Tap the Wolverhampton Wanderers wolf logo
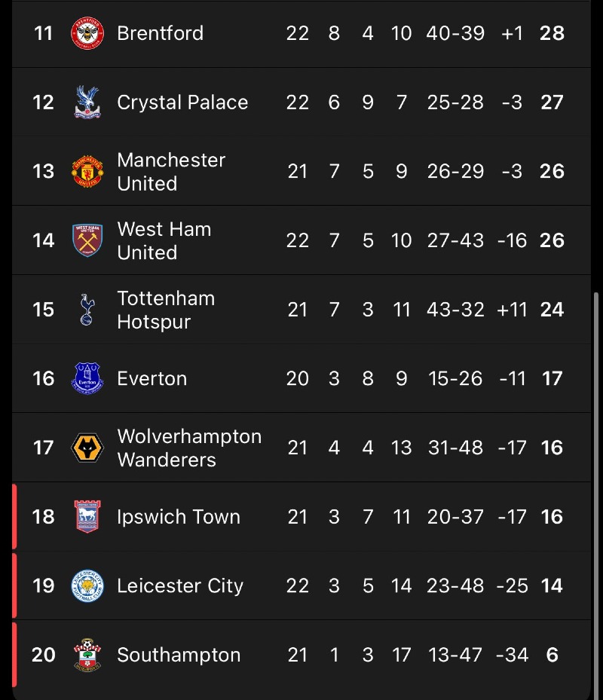 tap(87, 448)
